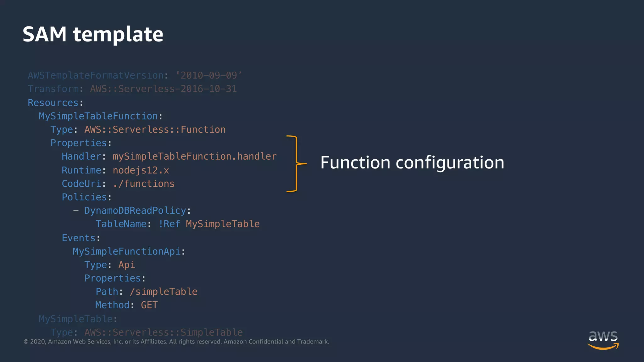Click the "SAM template" slide title

93,34
